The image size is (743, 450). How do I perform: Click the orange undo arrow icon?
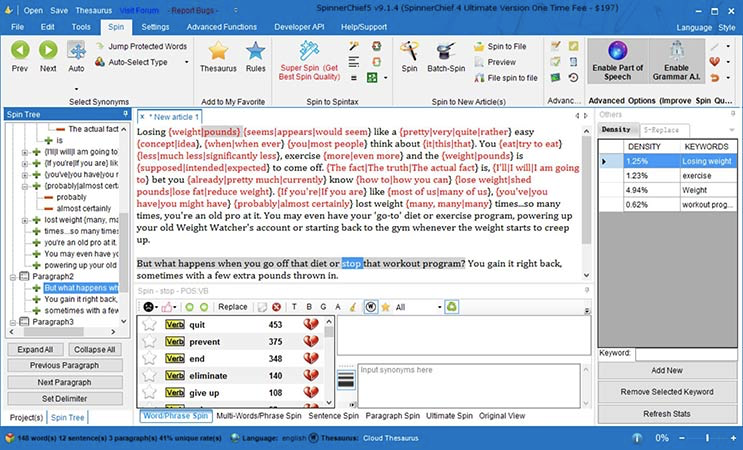point(715,78)
